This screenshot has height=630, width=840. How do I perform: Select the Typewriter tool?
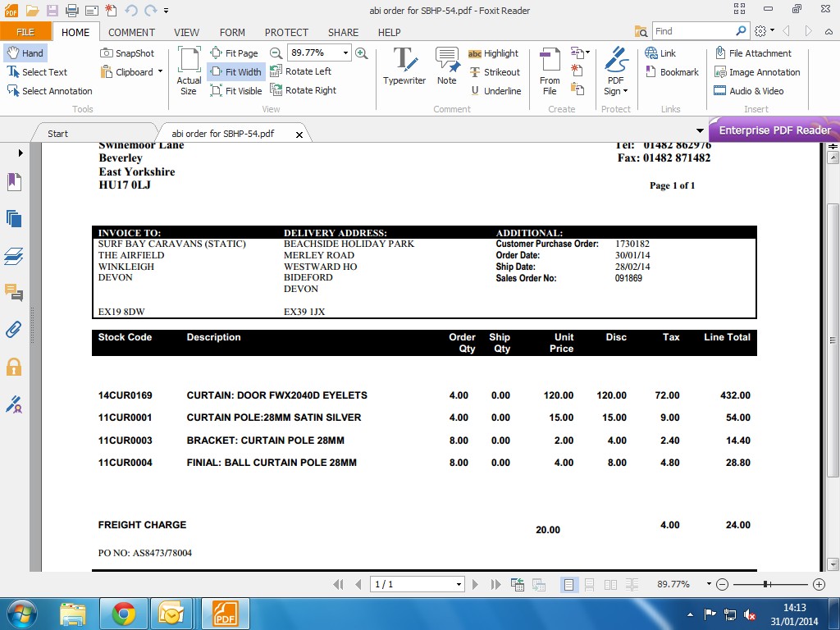(404, 66)
